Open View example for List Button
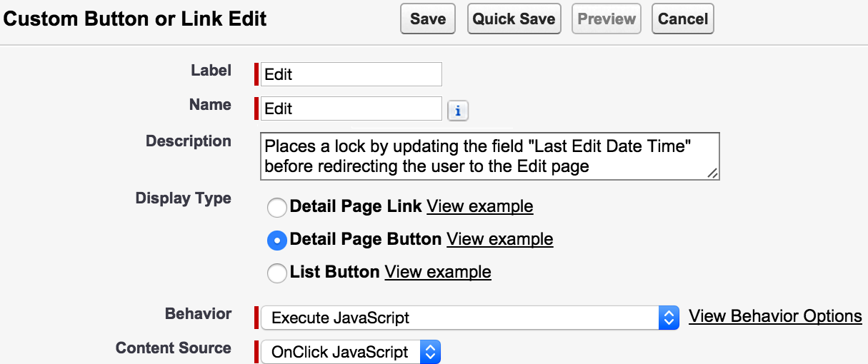Viewport: 868px width, 364px height. coord(438,272)
